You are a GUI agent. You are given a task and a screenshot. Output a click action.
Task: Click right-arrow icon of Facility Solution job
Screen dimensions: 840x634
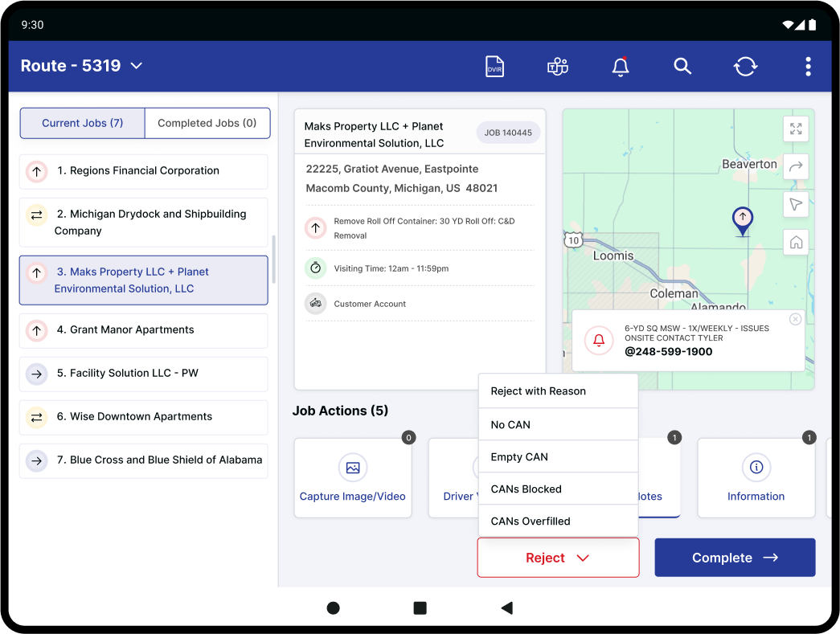pyautogui.click(x=36, y=374)
